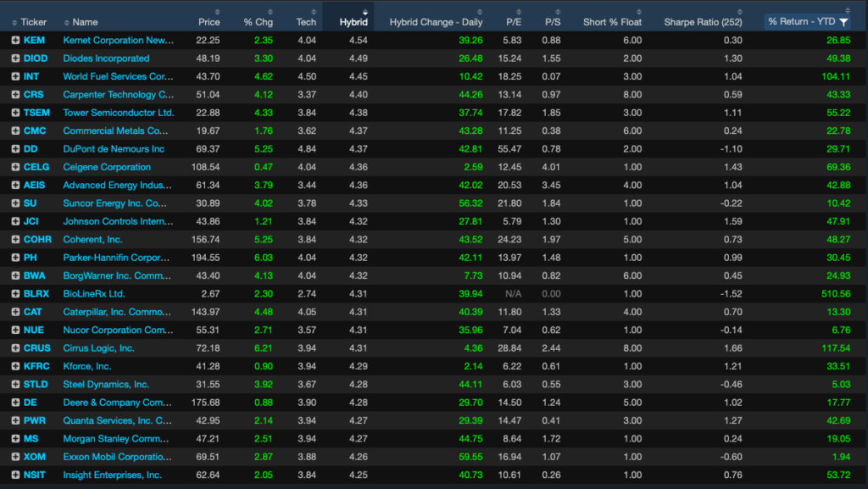Select INT YTD return value 104.11
The width and height of the screenshot is (868, 489).
(x=836, y=76)
